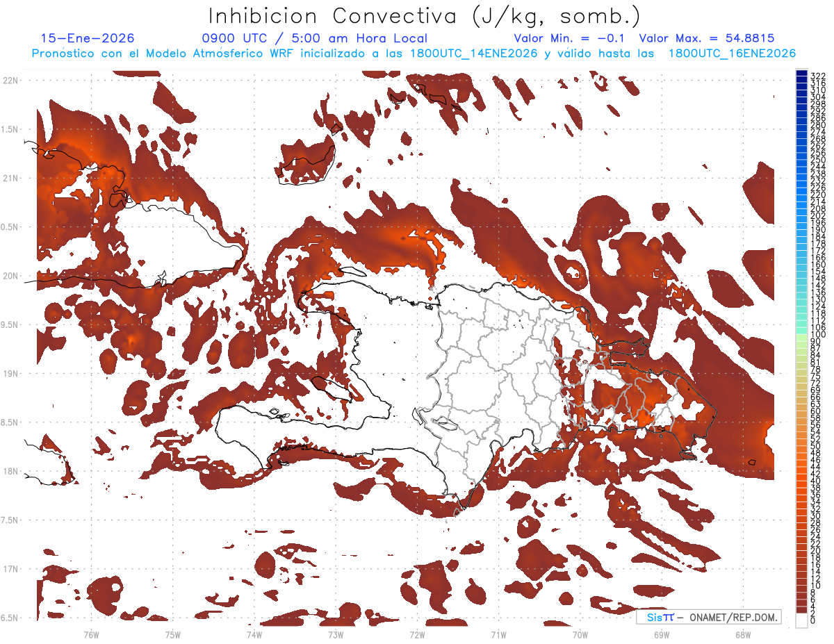
Task: Click the "22N" latitude label
Action: click(x=10, y=80)
